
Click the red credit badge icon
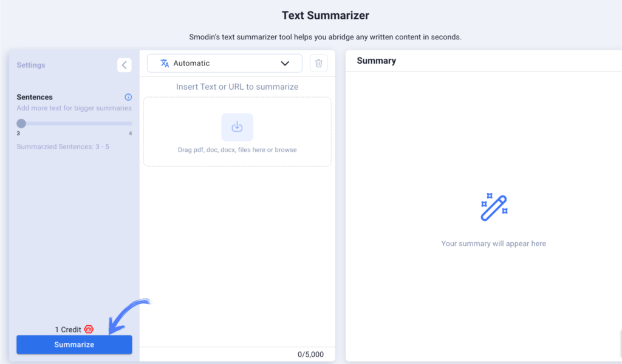point(89,329)
